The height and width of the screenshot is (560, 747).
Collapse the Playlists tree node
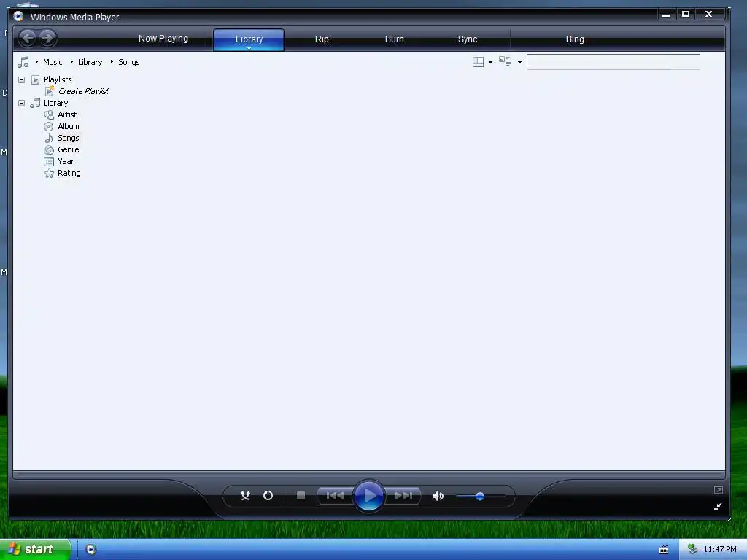(21, 79)
